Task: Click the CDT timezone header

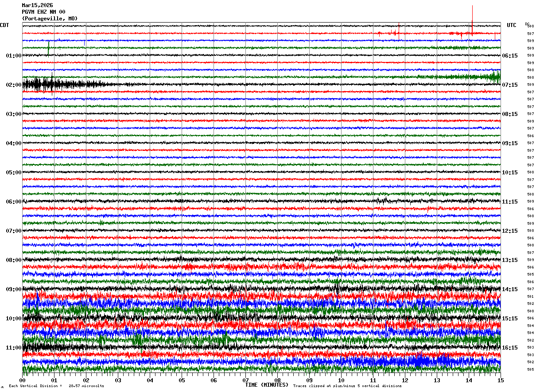Action: coord(4,25)
